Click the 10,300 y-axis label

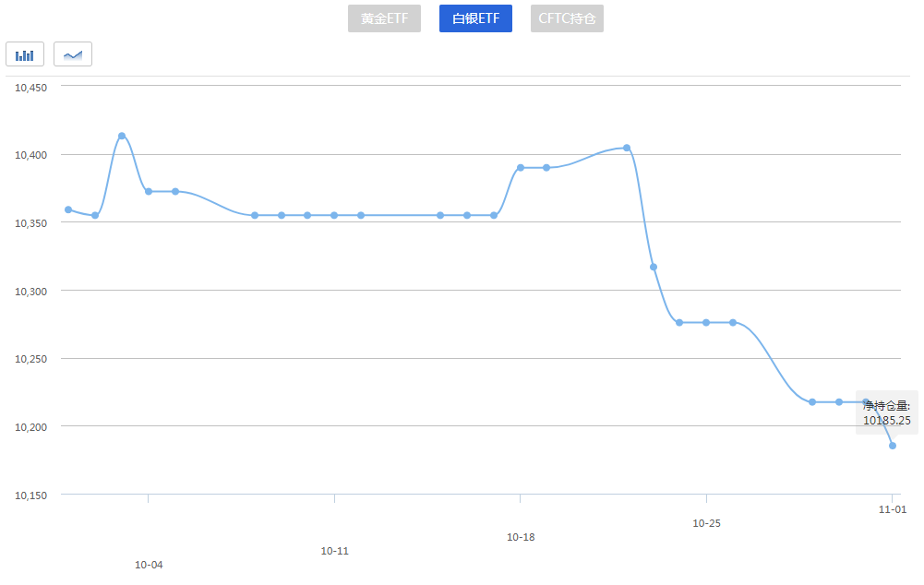pyautogui.click(x=34, y=291)
